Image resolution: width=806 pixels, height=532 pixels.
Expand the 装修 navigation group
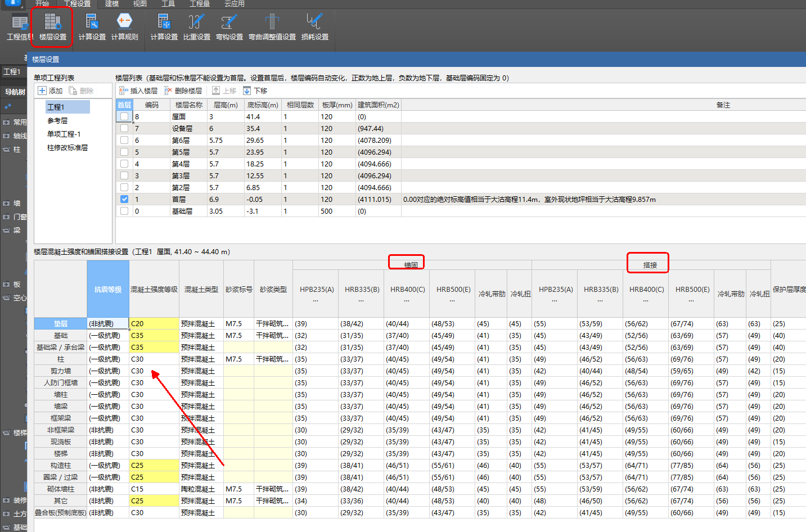coord(6,500)
